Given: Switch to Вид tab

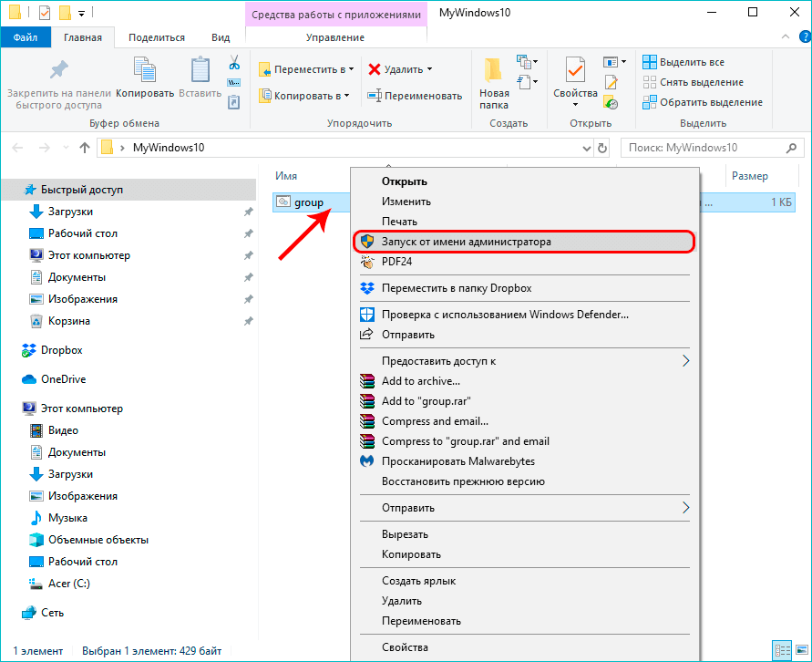Looking at the screenshot, I should pyautogui.click(x=221, y=37).
